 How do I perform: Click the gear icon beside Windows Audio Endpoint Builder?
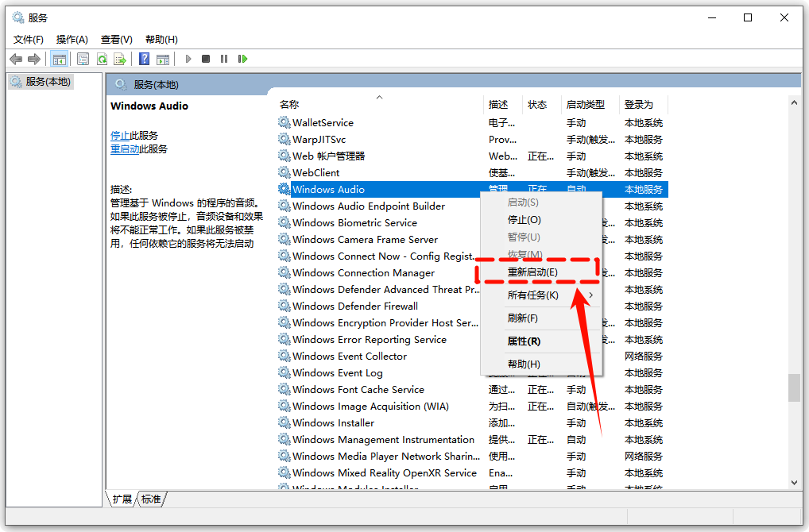click(285, 206)
